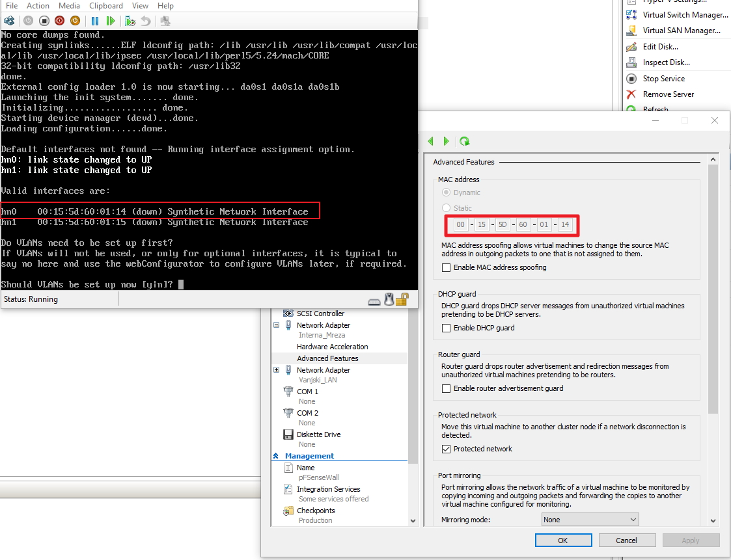Click the Virtual SAN Manager icon
Viewport: 731px width, 560px height.
tap(631, 31)
